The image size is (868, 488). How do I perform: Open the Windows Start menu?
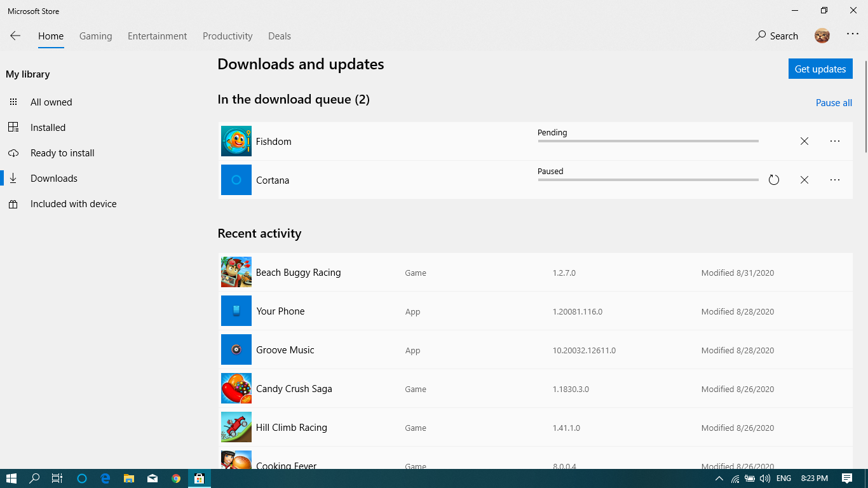(x=11, y=478)
